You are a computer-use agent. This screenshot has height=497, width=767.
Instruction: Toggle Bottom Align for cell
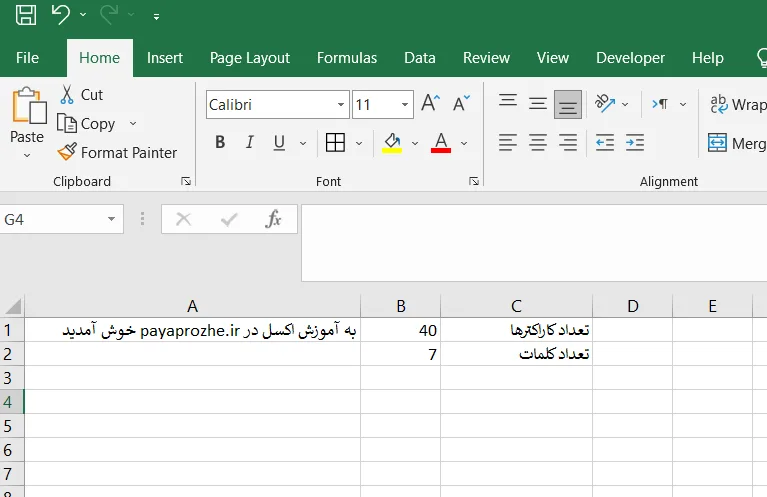(x=568, y=104)
